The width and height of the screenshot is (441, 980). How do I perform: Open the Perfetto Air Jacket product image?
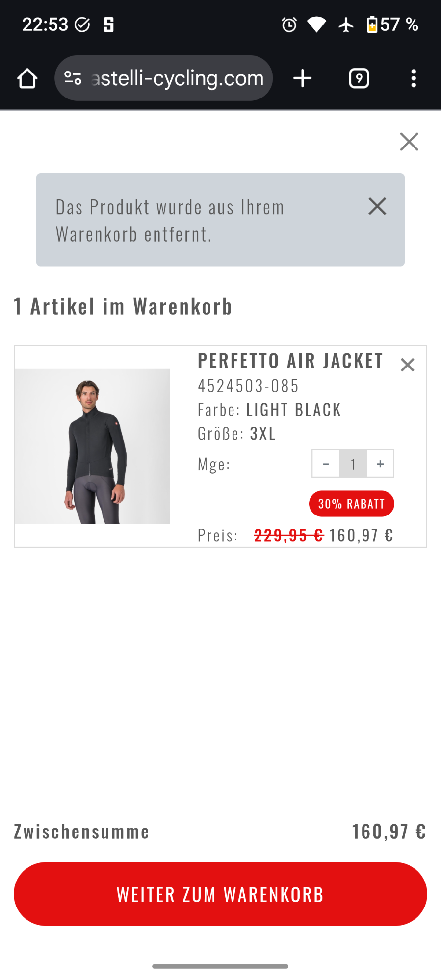coord(92,446)
